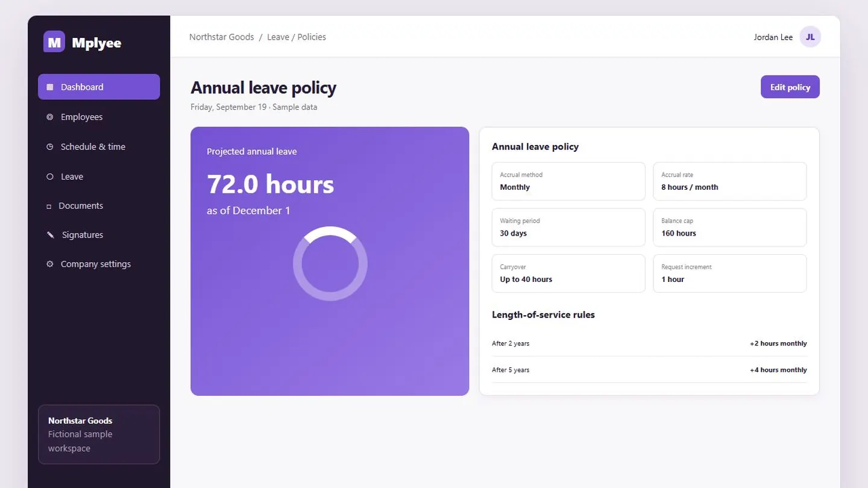Click the +4 hours monthly value
Viewport: 868px width, 488px height.
coord(778,370)
